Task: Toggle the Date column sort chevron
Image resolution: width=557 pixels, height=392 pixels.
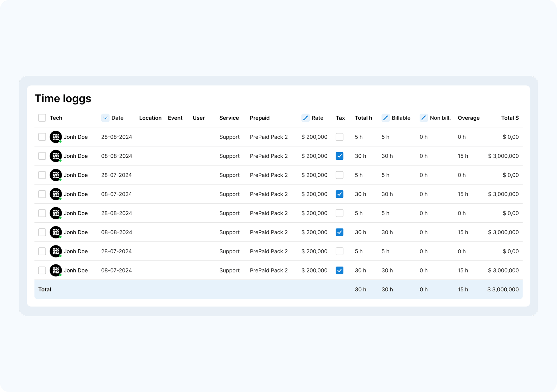Action: click(x=105, y=118)
